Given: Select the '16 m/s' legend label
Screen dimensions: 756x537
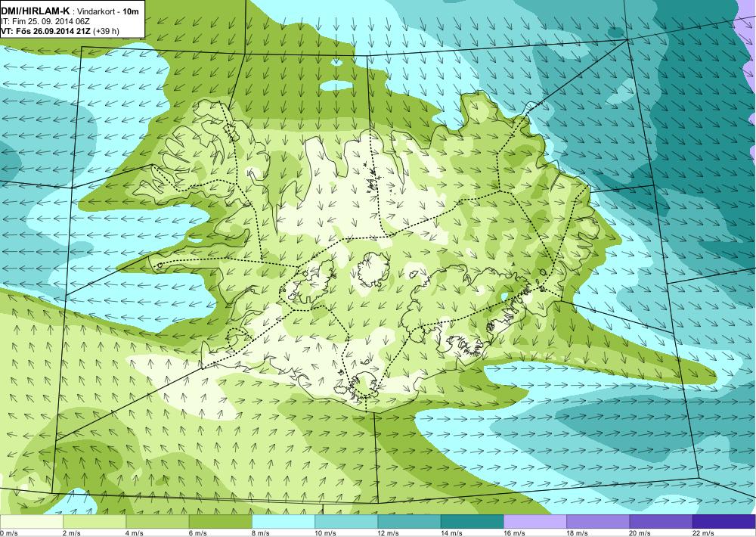Looking at the screenshot, I should tap(514, 533).
